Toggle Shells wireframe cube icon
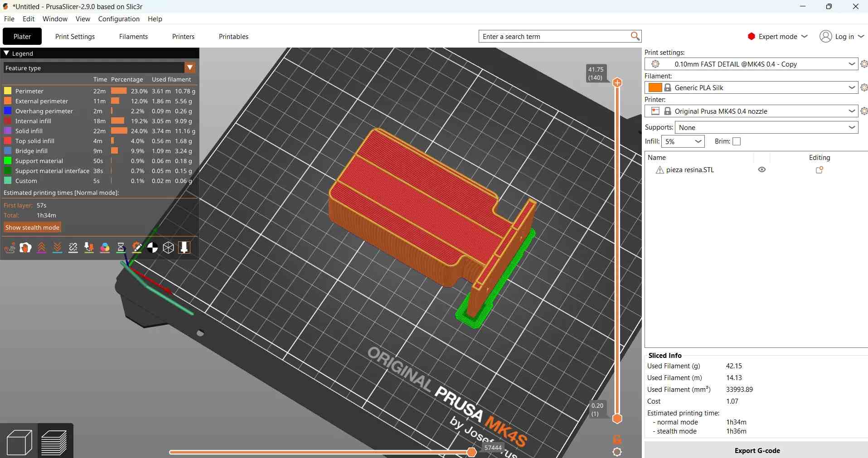The width and height of the screenshot is (868, 458). pyautogui.click(x=168, y=248)
